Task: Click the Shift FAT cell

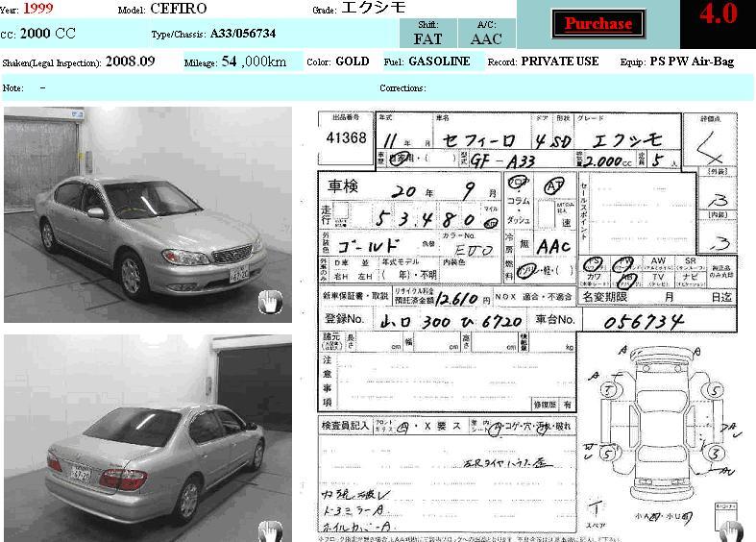Action: pyautogui.click(x=427, y=34)
